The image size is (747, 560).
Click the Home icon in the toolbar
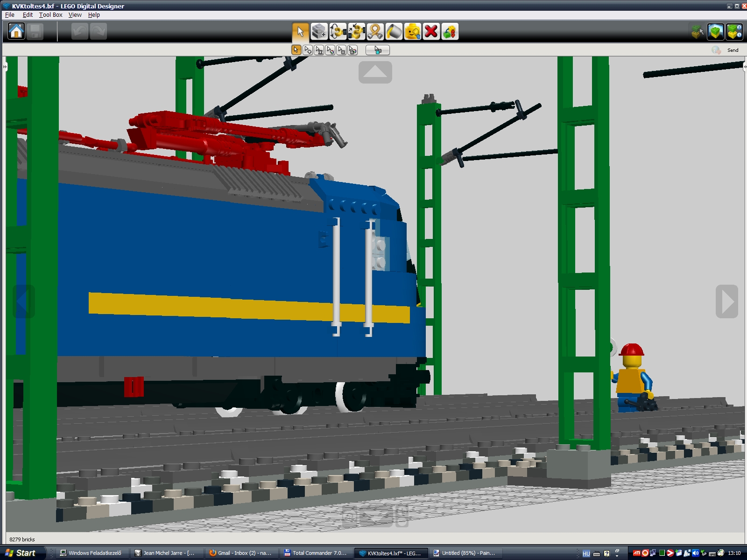(x=16, y=31)
